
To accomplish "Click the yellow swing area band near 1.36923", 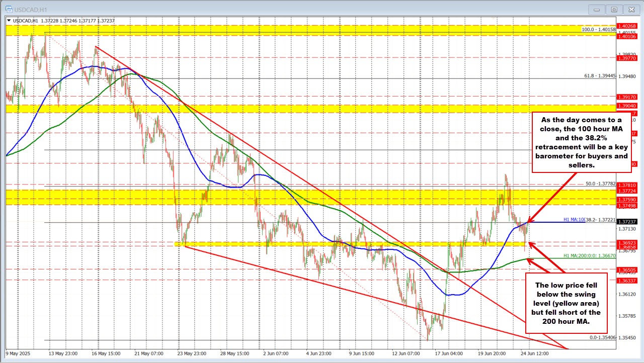I will pyautogui.click(x=352, y=244).
